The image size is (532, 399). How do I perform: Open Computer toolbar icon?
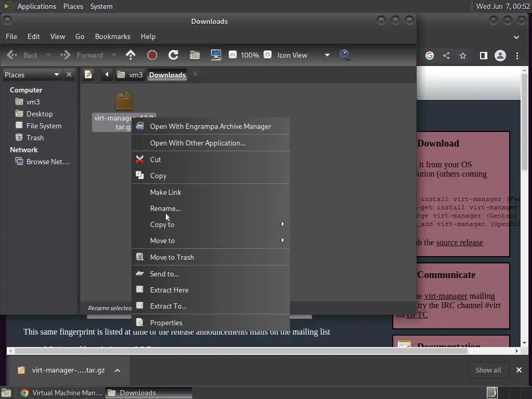click(x=216, y=55)
